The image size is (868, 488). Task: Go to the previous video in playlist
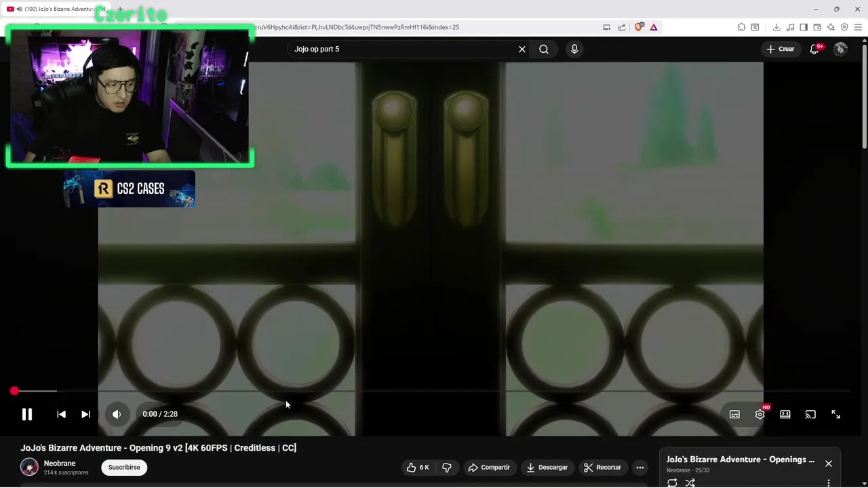[61, 414]
